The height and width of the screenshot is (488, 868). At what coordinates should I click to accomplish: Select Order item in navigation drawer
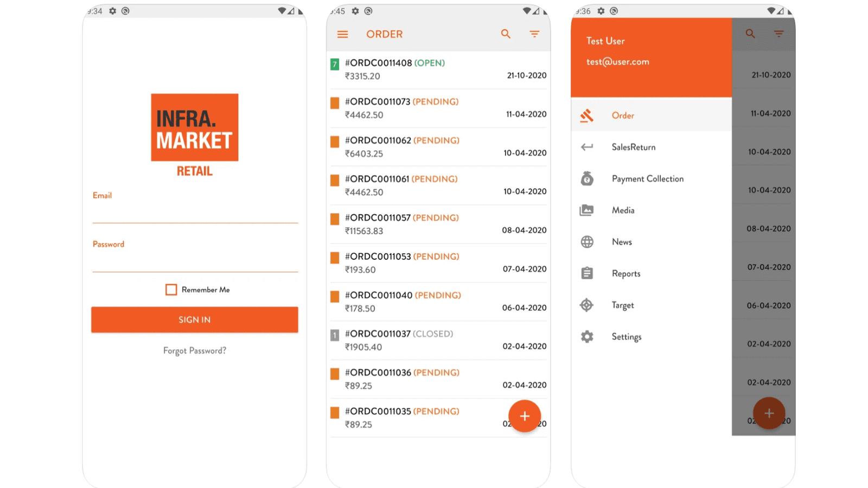(x=651, y=115)
